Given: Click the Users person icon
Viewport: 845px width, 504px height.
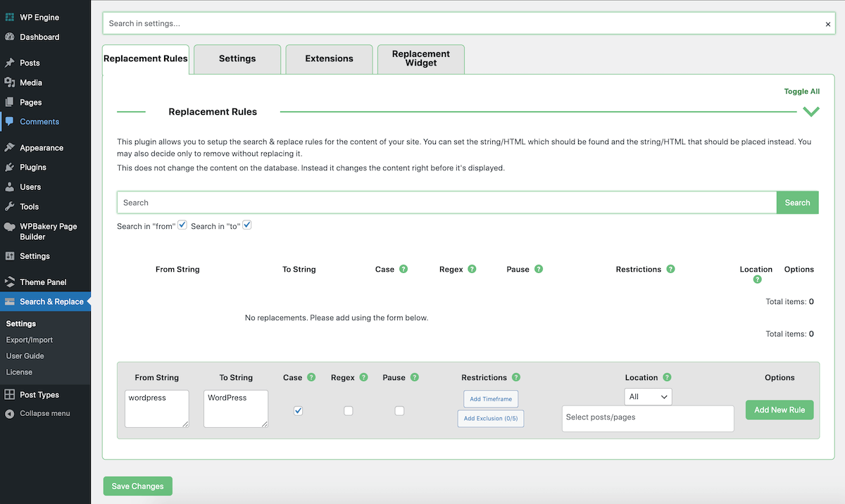Looking at the screenshot, I should (x=10, y=187).
